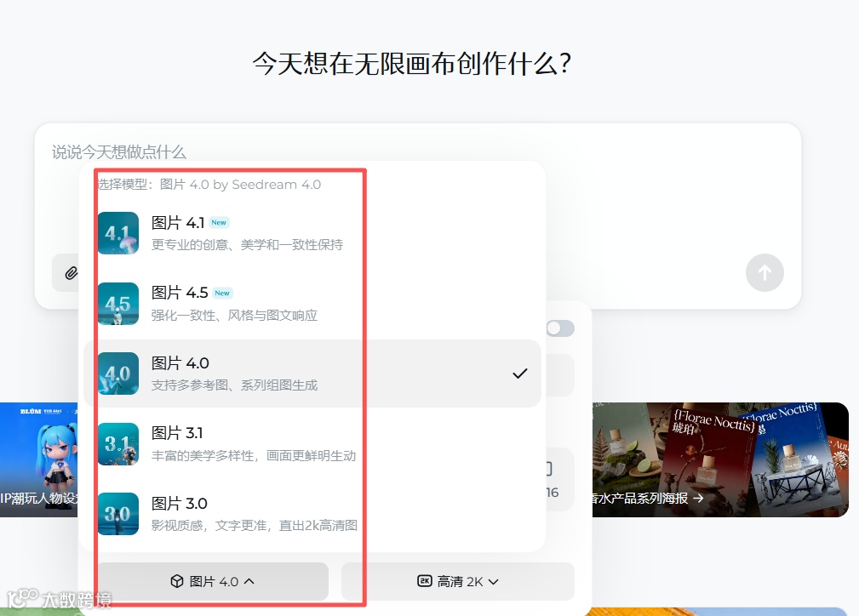The height and width of the screenshot is (616, 859).
Task: Pick the 图片 3.0 model option
Action: click(x=312, y=514)
